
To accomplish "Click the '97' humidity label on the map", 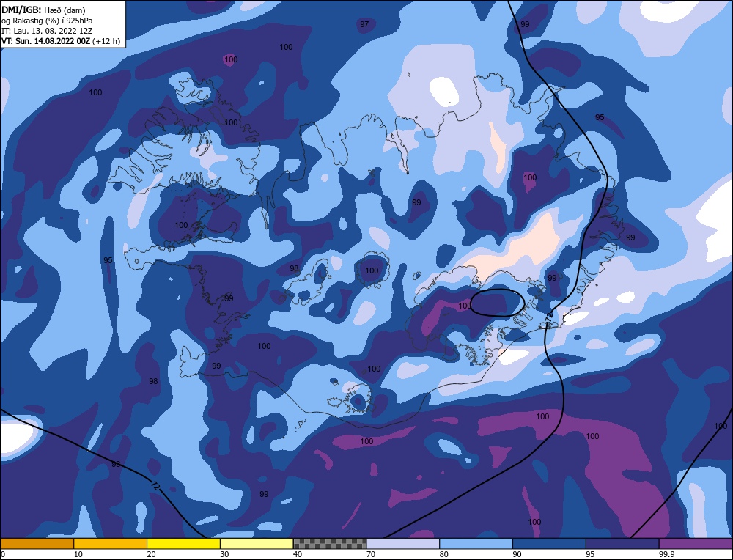I will pos(364,24).
